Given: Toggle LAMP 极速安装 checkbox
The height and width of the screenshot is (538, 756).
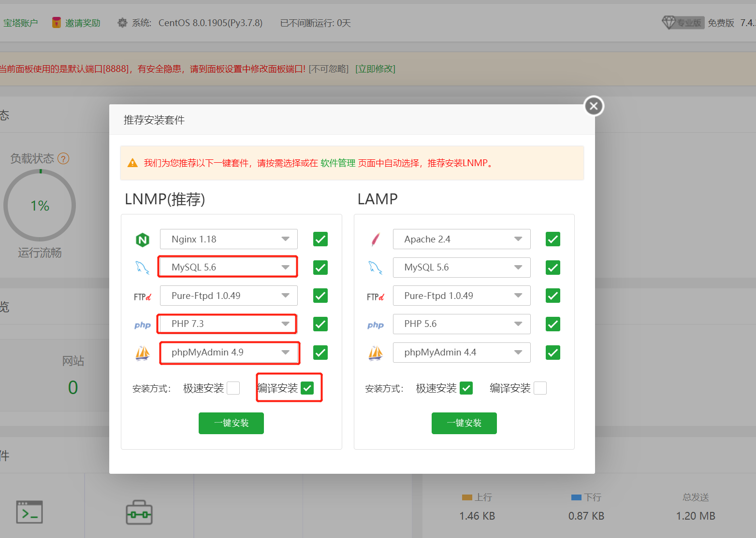Looking at the screenshot, I should point(466,388).
